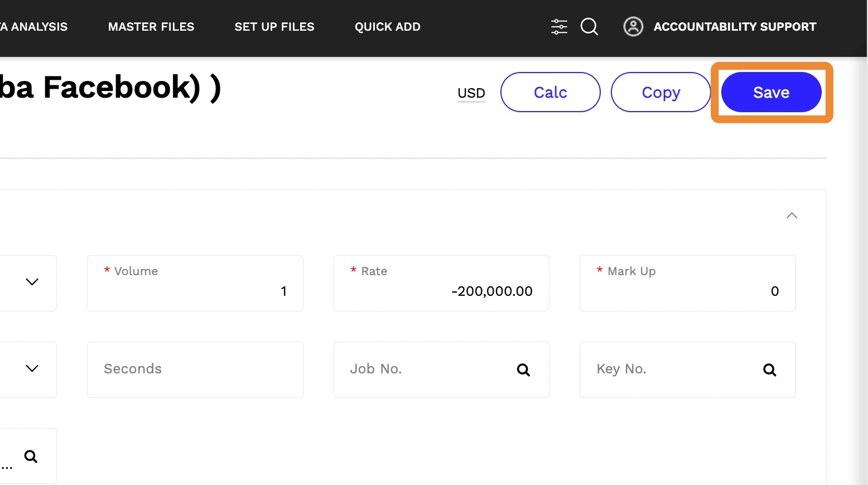
Task: Click the Accountability Support account name
Action: 735,27
